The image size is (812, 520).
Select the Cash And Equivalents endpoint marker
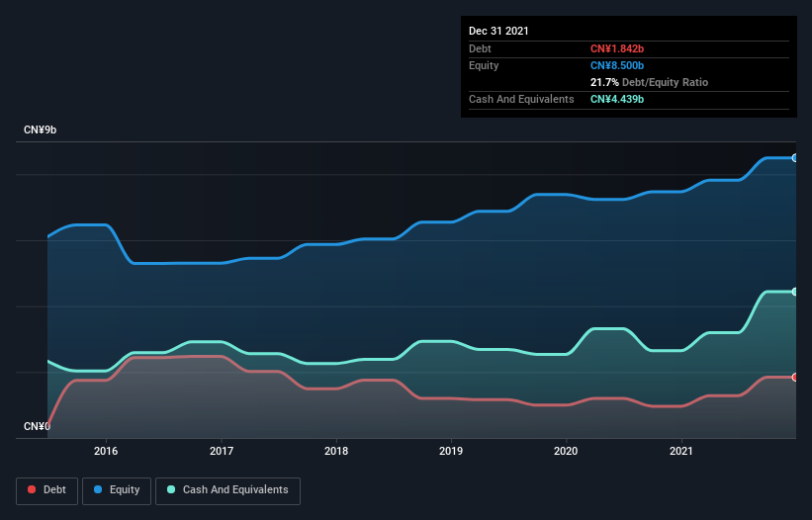pyautogui.click(x=795, y=292)
